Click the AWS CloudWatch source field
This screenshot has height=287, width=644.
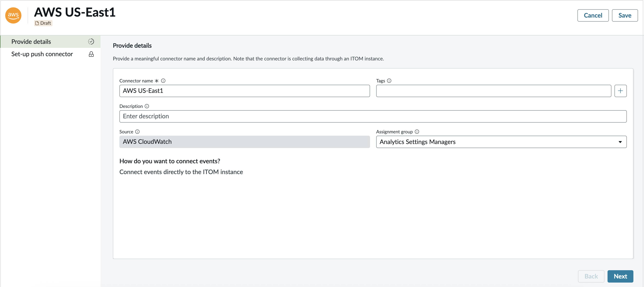pos(244,142)
